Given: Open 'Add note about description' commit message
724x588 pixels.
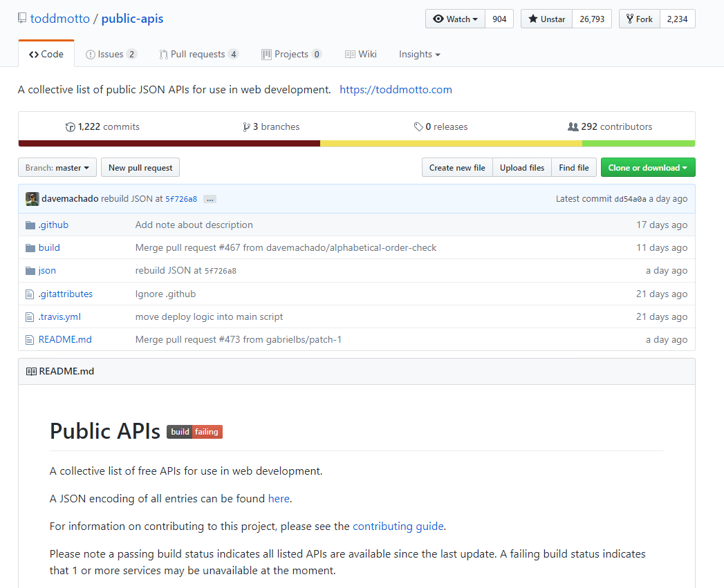Looking at the screenshot, I should click(194, 225).
